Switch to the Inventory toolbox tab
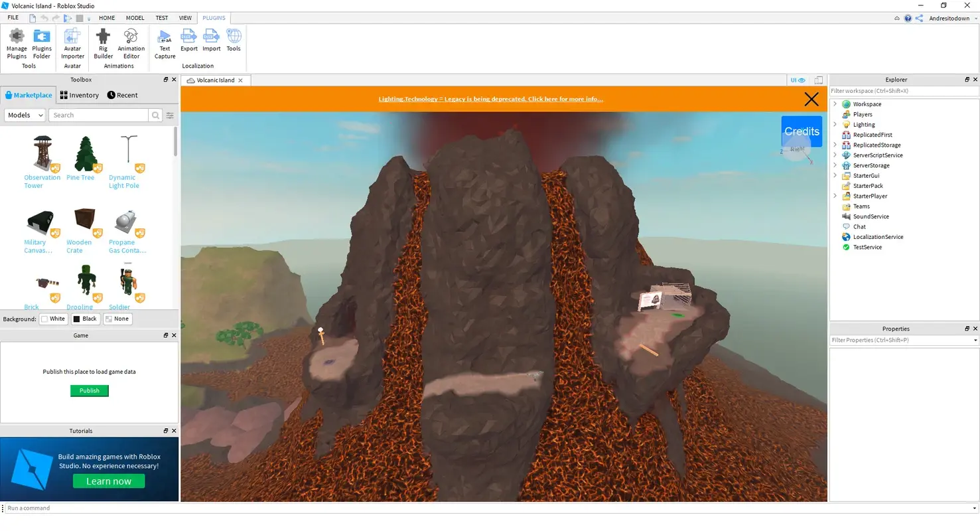This screenshot has width=980, height=531. [x=79, y=96]
